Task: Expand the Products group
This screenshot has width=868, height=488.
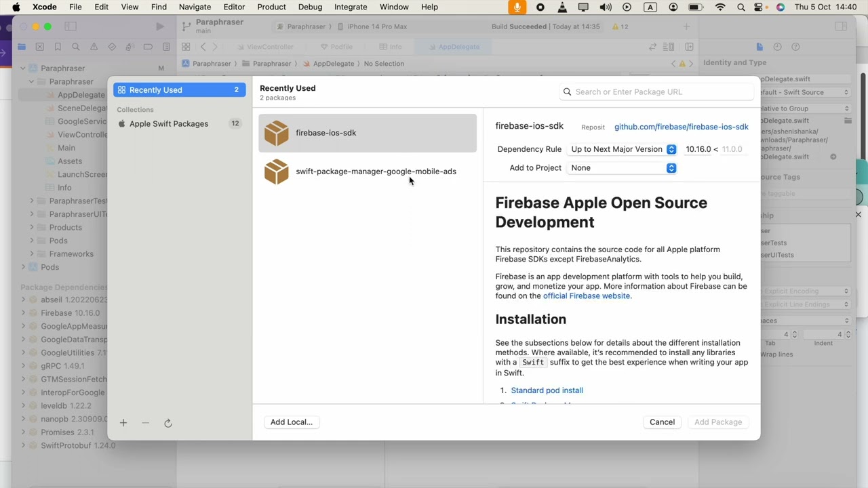Action: tap(32, 227)
